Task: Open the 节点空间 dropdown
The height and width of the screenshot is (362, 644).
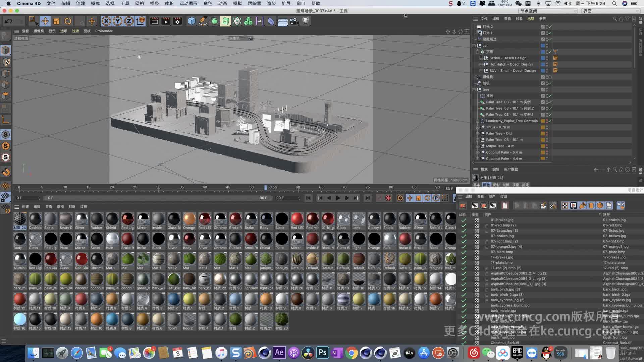Action: click(x=548, y=11)
